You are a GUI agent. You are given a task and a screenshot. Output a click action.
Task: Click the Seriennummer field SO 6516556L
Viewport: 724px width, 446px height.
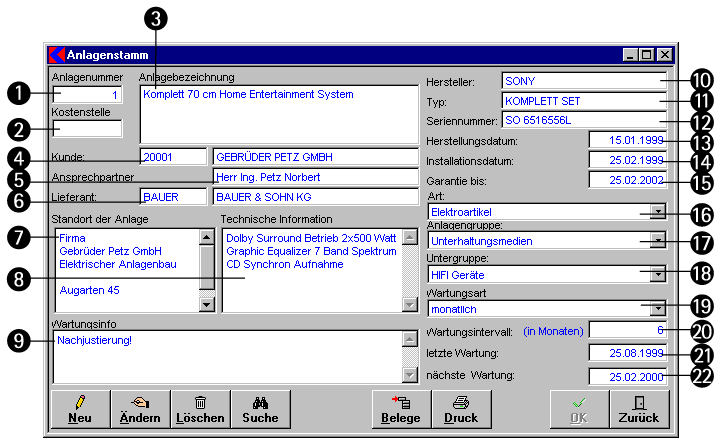click(x=584, y=120)
